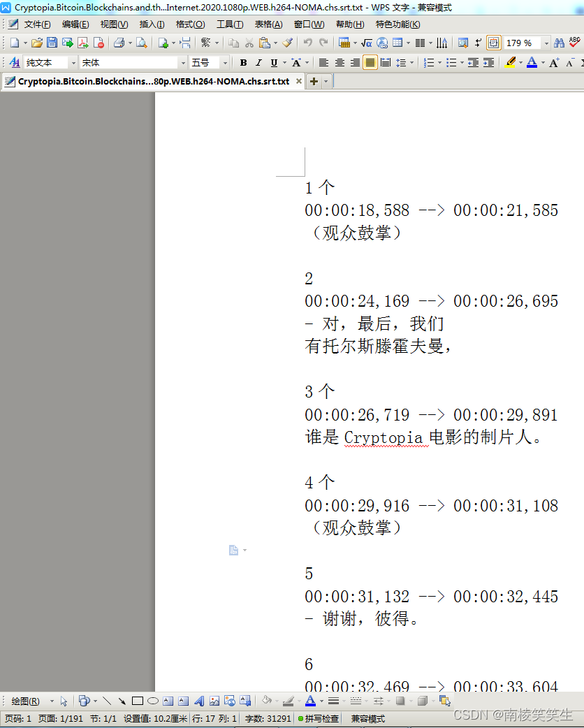Decrease paragraph indent

(473, 63)
